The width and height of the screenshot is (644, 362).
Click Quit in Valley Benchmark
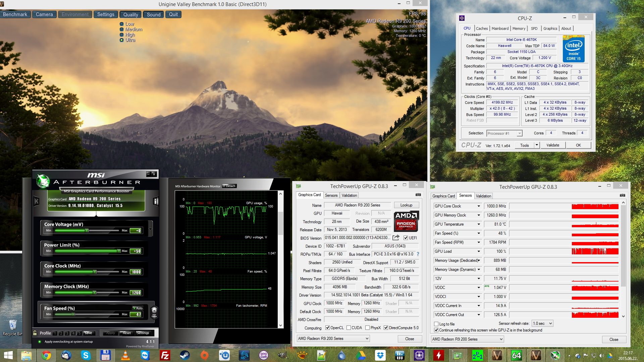coord(173,14)
